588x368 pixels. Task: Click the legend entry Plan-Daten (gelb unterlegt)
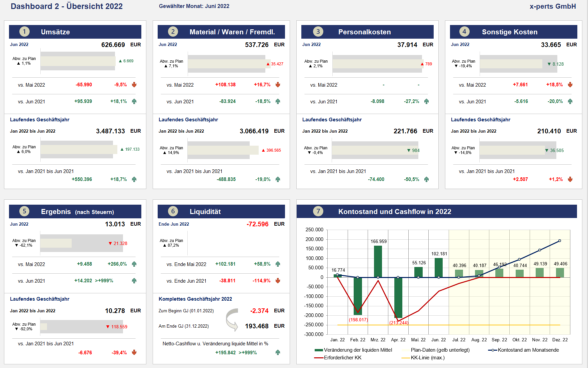click(x=436, y=350)
